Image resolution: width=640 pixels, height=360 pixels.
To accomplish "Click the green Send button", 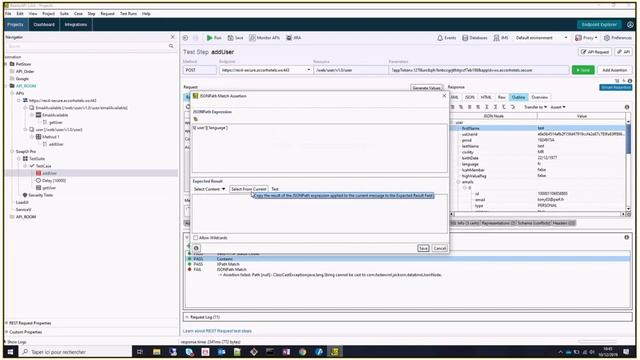I will (583, 70).
